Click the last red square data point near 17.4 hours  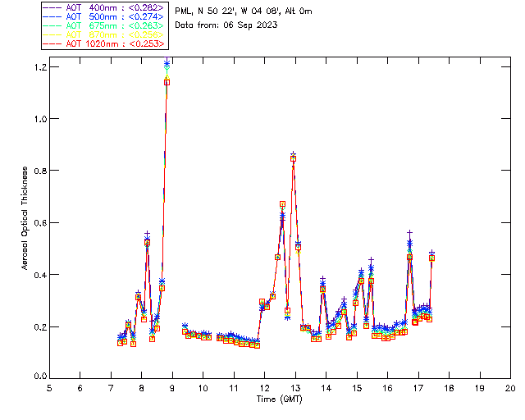click(432, 258)
